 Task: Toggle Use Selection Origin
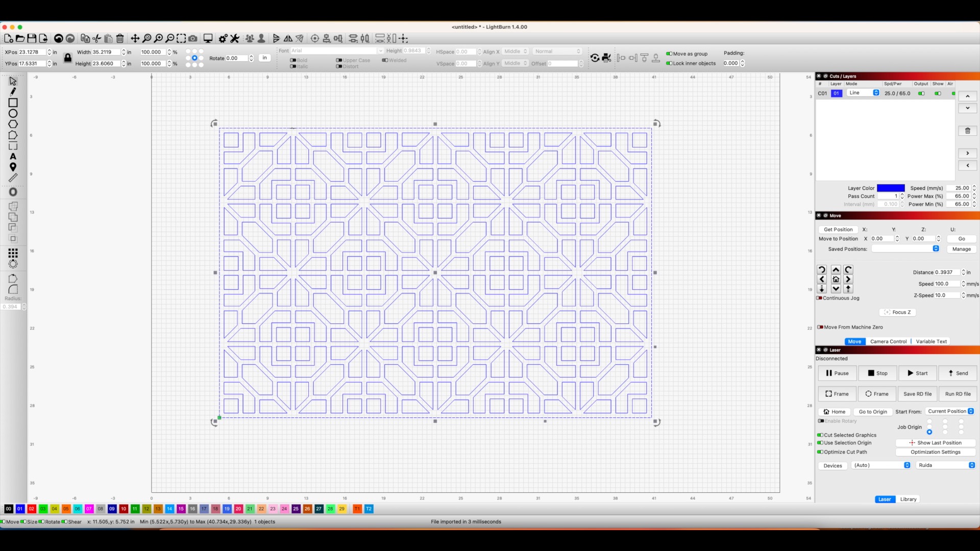(x=820, y=443)
